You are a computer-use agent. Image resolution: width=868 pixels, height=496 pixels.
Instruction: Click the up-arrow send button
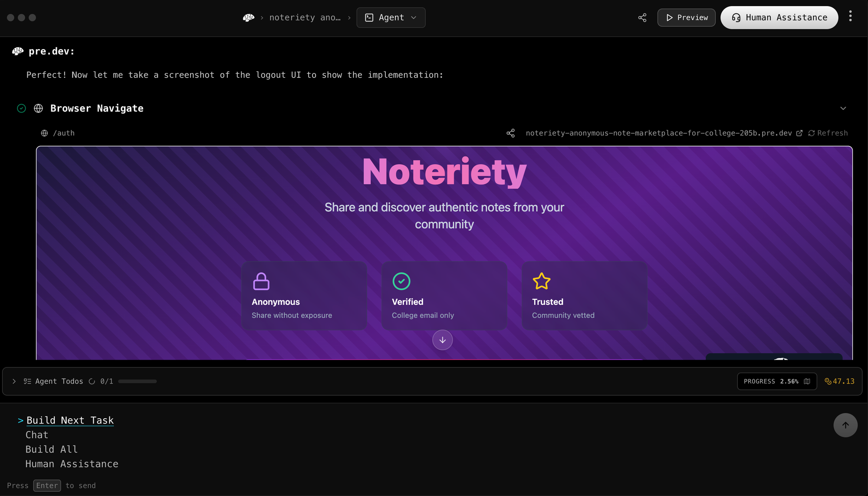tap(845, 425)
